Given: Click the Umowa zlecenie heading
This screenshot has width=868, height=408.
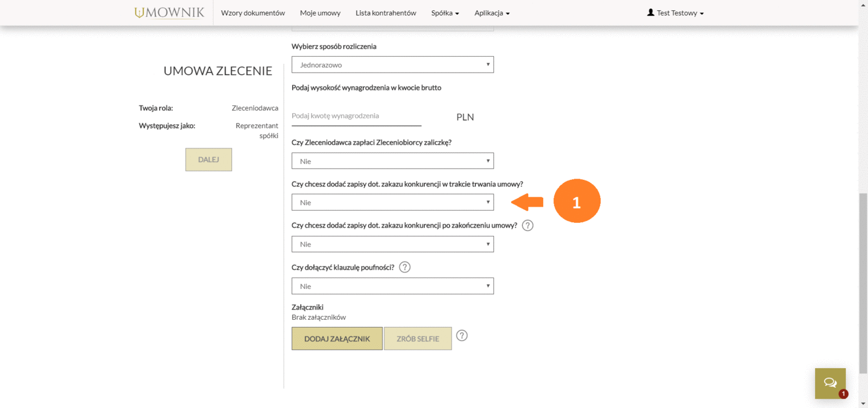Looking at the screenshot, I should click(x=218, y=71).
